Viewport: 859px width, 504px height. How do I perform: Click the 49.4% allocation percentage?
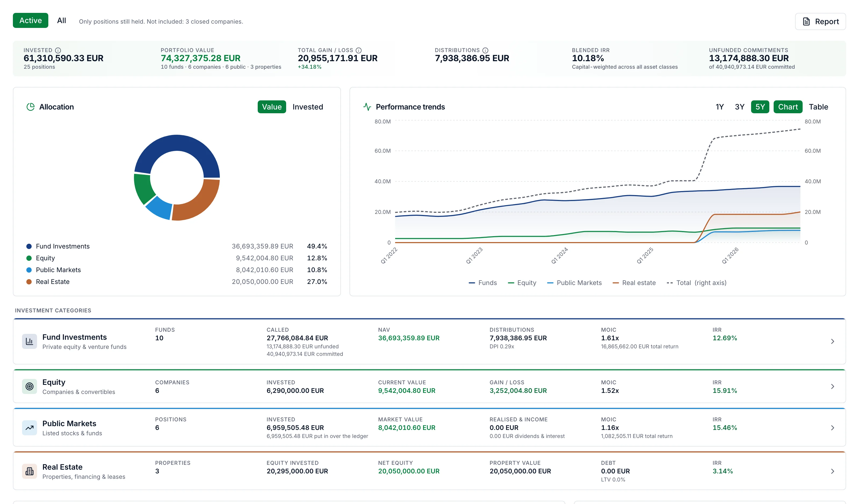[317, 246]
